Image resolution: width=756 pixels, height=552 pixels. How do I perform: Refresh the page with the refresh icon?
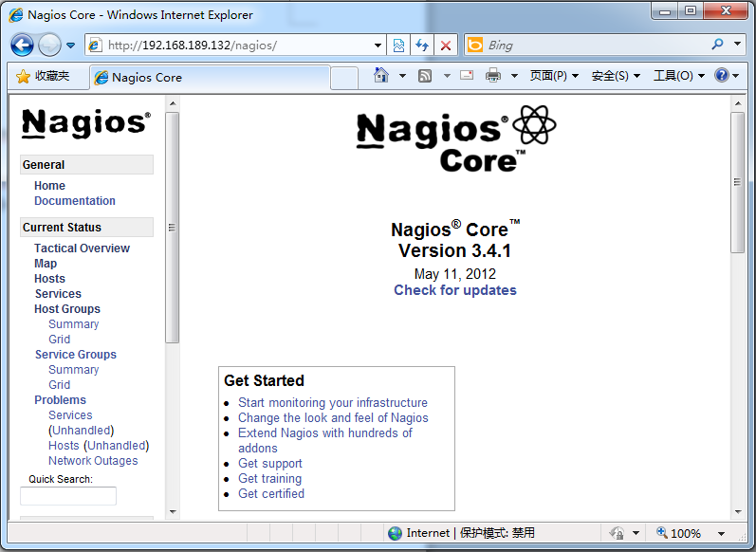coord(422,46)
